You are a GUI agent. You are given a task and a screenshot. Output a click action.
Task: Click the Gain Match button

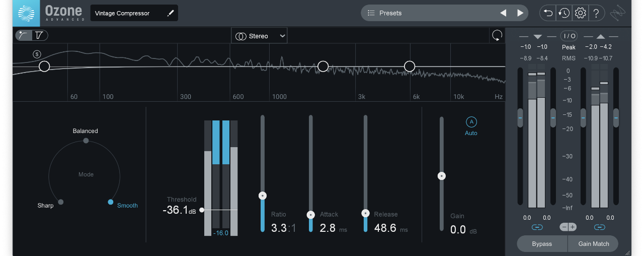tap(594, 244)
